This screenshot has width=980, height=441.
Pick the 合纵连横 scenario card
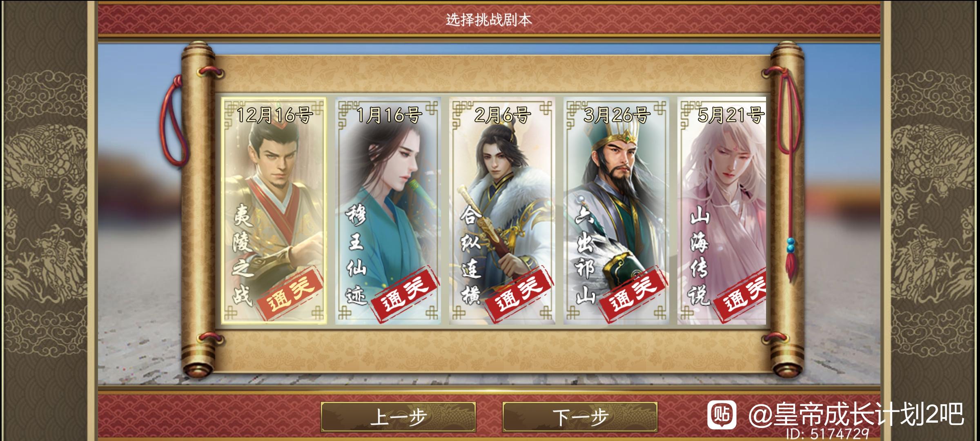click(x=502, y=211)
